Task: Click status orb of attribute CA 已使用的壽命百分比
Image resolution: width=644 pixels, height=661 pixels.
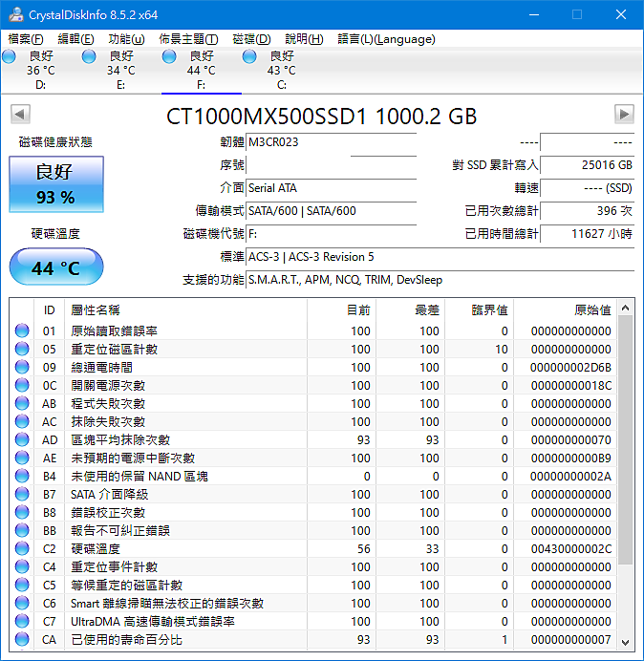Action: click(22, 639)
